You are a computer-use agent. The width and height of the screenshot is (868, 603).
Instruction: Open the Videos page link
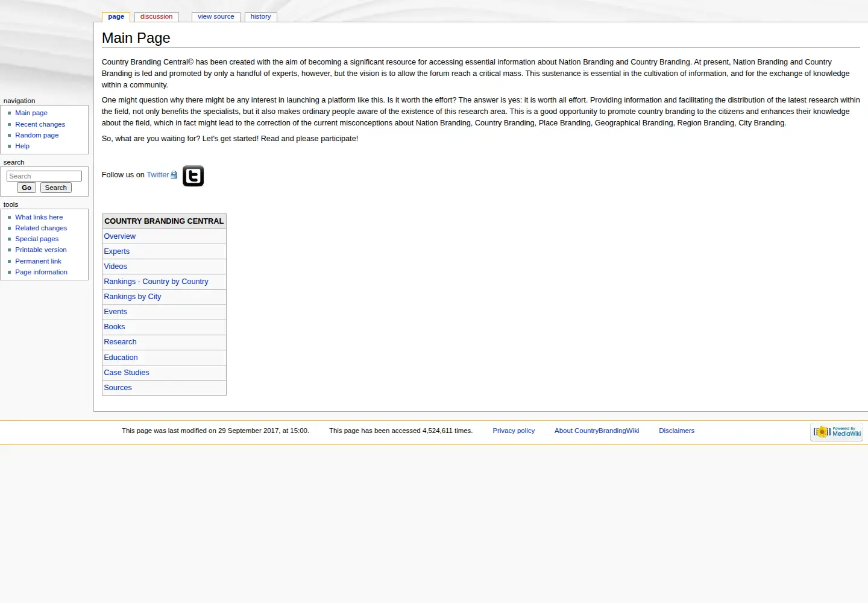(x=116, y=267)
